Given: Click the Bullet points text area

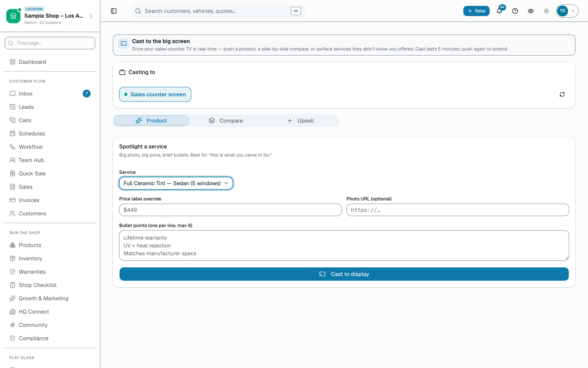Looking at the screenshot, I should coord(344,245).
